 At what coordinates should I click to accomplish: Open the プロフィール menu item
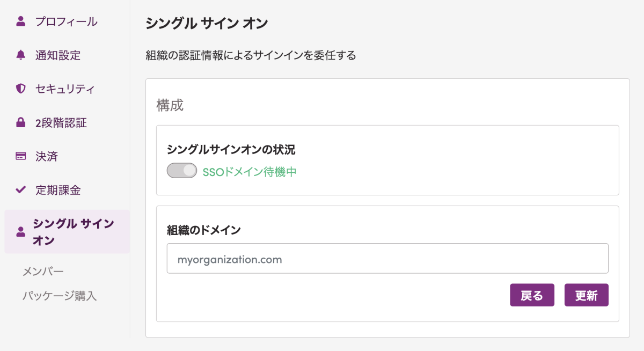click(66, 21)
